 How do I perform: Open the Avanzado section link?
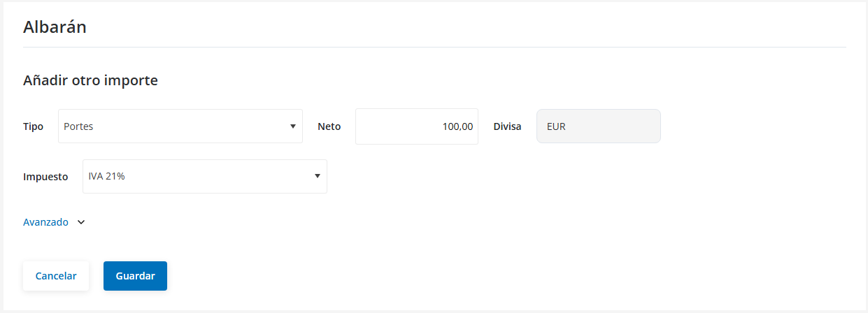(46, 222)
